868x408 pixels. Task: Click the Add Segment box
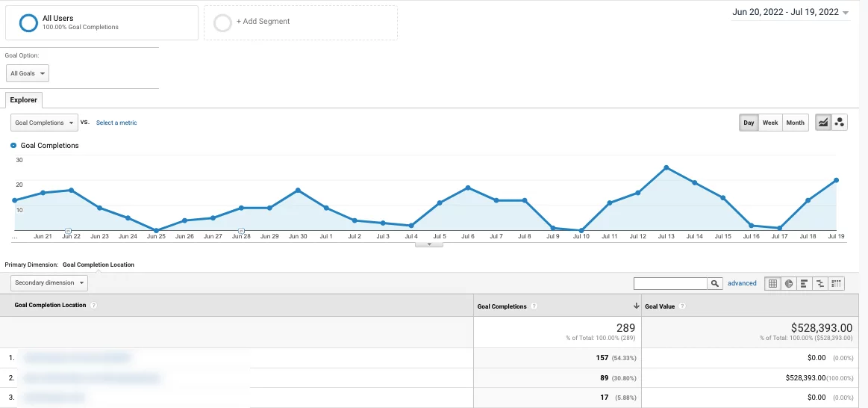302,22
